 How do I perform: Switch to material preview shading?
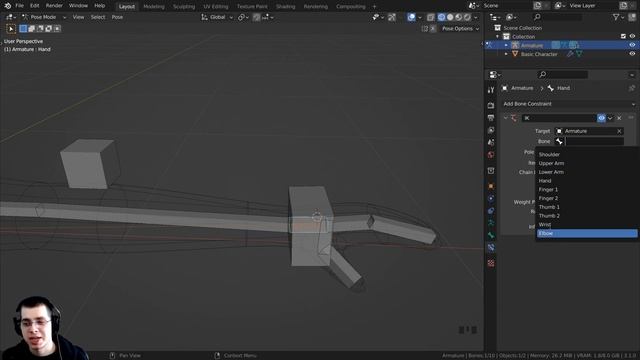click(458, 17)
